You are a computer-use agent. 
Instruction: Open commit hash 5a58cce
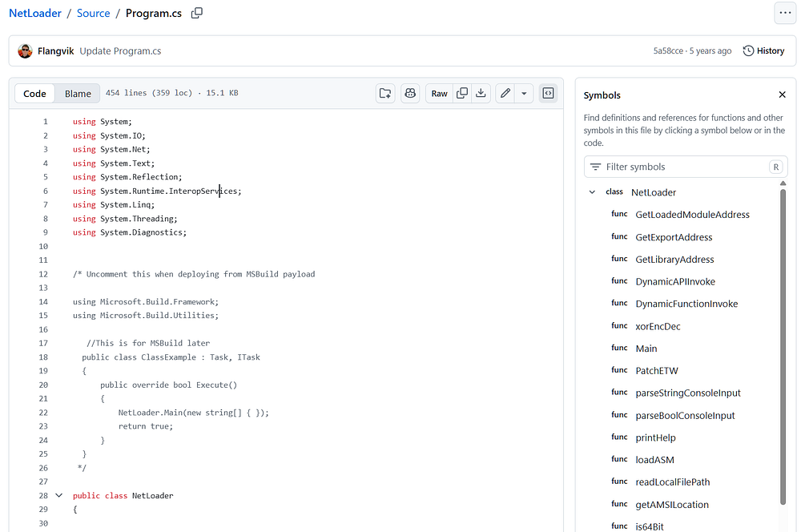coord(668,50)
